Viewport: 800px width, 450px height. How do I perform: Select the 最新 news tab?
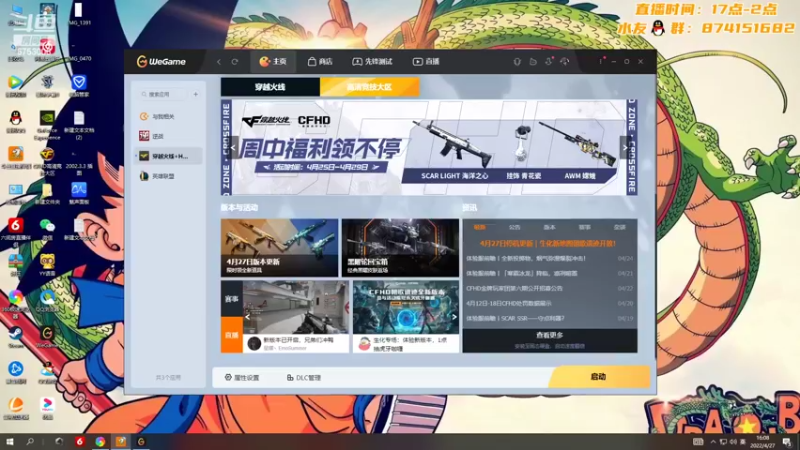[x=480, y=227]
